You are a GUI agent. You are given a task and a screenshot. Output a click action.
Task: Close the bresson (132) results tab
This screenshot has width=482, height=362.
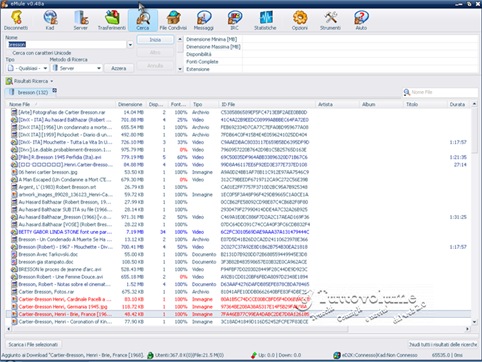tap(54, 90)
